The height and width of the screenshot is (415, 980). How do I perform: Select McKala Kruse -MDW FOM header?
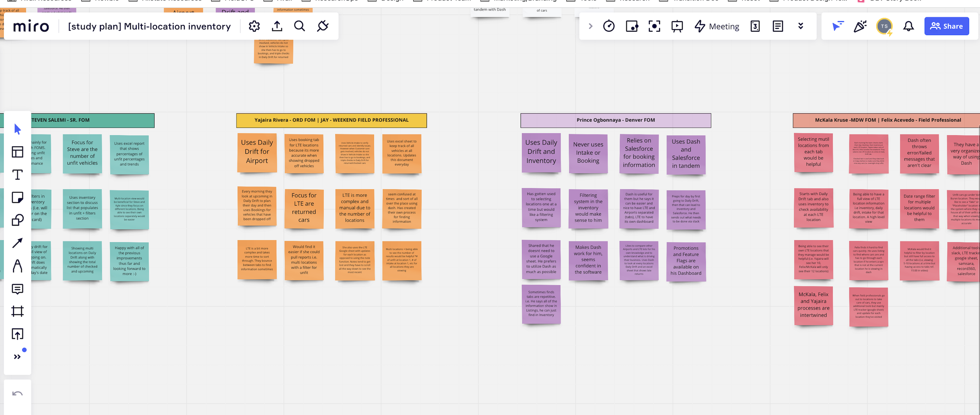coord(887,120)
